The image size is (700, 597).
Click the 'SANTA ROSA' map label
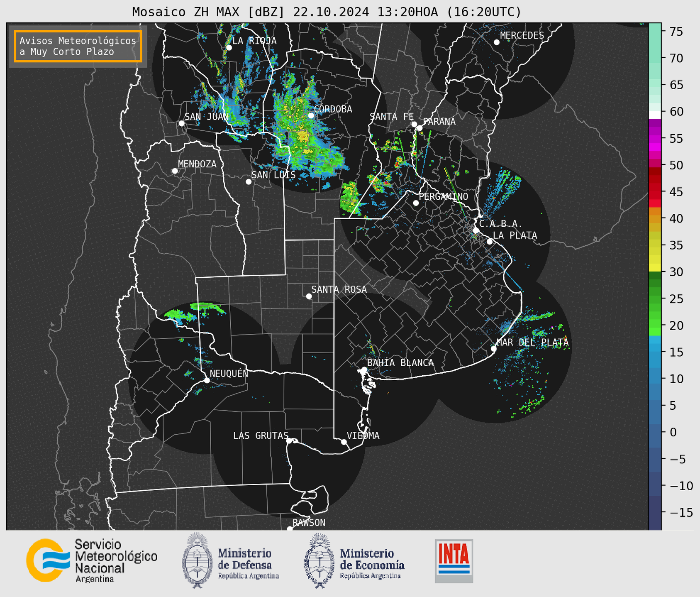pyautogui.click(x=339, y=289)
